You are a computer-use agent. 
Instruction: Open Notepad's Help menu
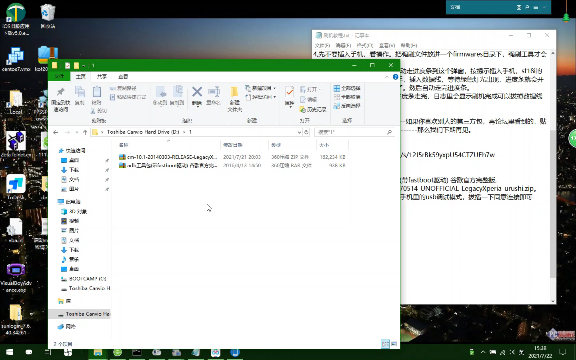tap(408, 45)
